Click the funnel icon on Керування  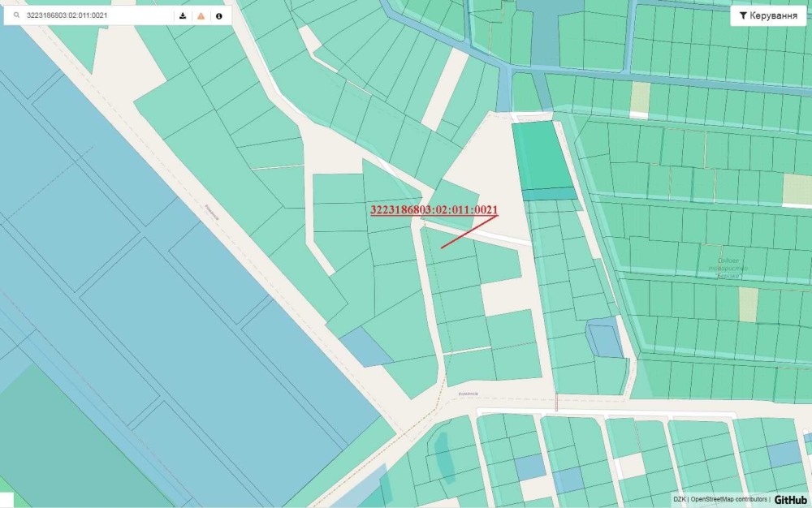(743, 15)
